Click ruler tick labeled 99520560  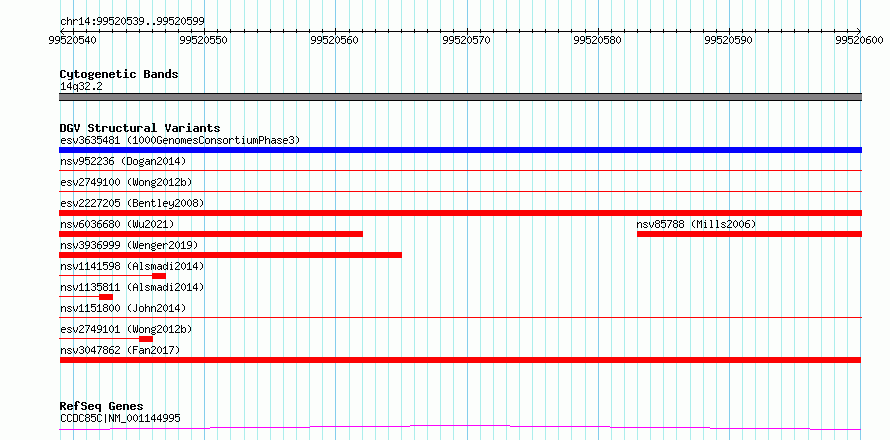(x=335, y=39)
